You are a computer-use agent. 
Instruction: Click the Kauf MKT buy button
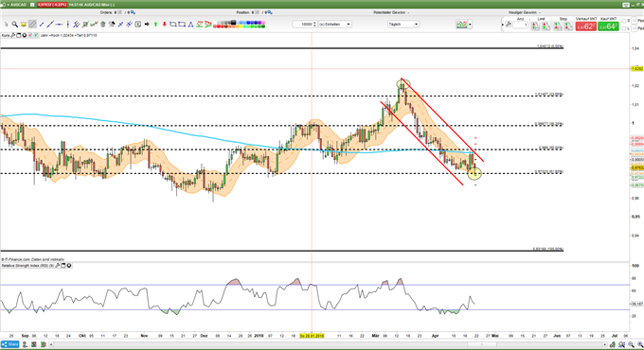point(608,26)
